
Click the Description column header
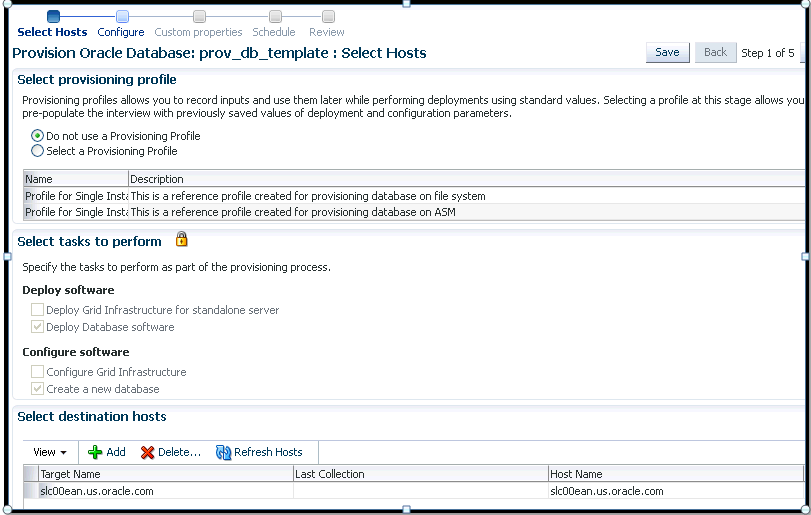point(467,179)
